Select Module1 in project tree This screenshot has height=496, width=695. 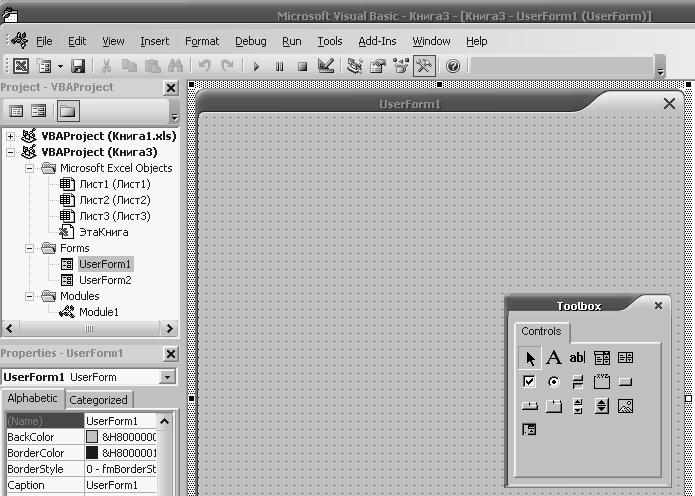(x=99, y=312)
